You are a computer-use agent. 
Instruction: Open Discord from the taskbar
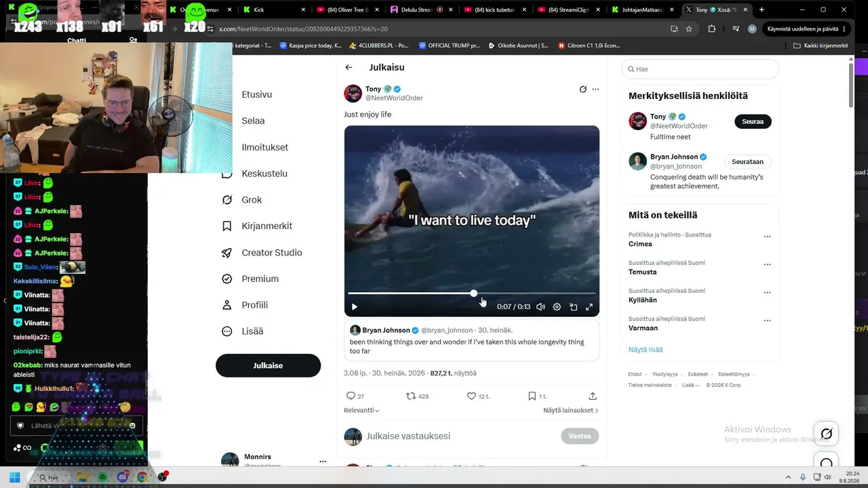(123, 477)
